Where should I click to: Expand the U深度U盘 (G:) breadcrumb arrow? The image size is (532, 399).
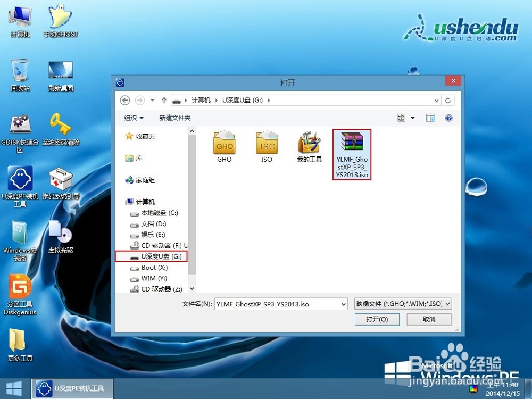point(269,101)
